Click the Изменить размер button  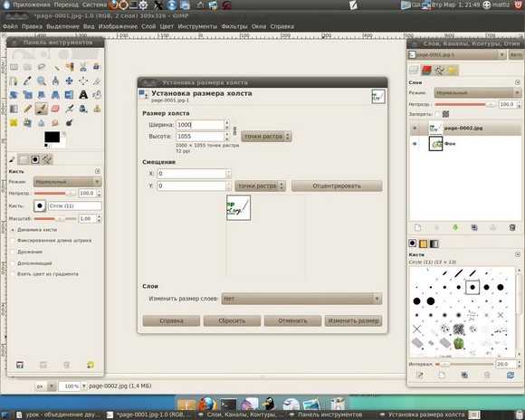(x=353, y=320)
